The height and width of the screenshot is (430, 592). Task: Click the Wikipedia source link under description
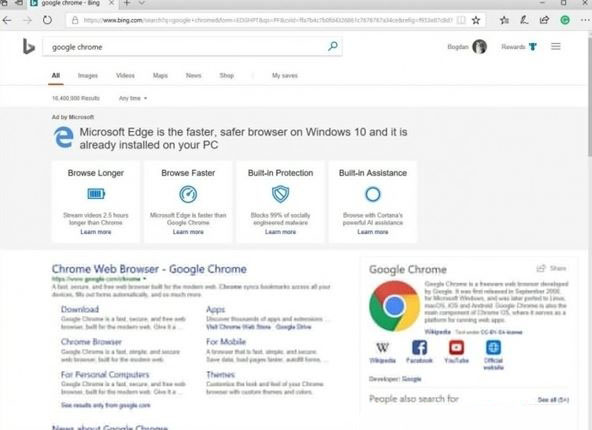pos(438,332)
